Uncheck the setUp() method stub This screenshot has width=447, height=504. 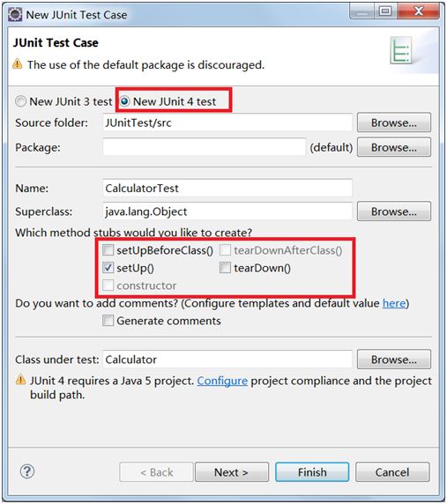pyautogui.click(x=108, y=268)
